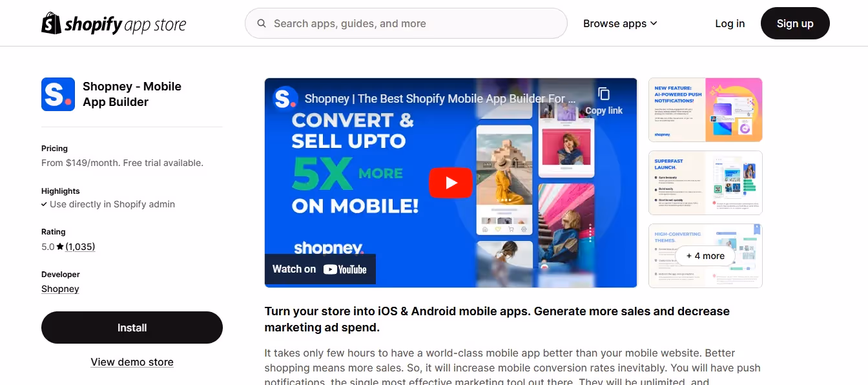Click the search magnifier icon

coord(262,23)
